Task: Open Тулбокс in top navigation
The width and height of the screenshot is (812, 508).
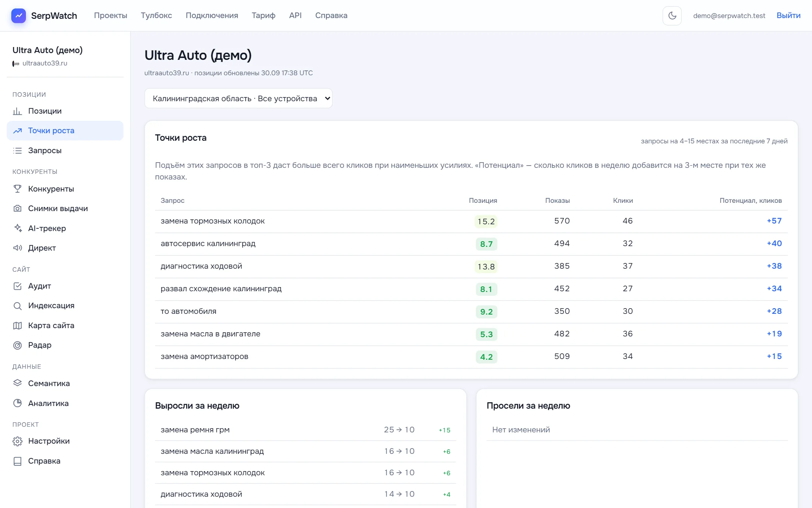Action: pyautogui.click(x=156, y=15)
